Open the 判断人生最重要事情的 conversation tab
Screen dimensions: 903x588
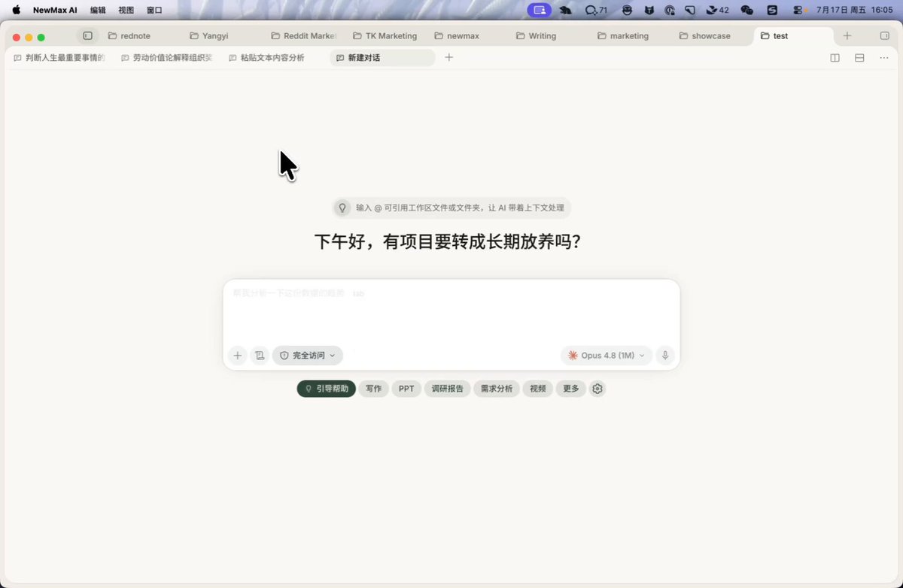pyautogui.click(x=60, y=58)
